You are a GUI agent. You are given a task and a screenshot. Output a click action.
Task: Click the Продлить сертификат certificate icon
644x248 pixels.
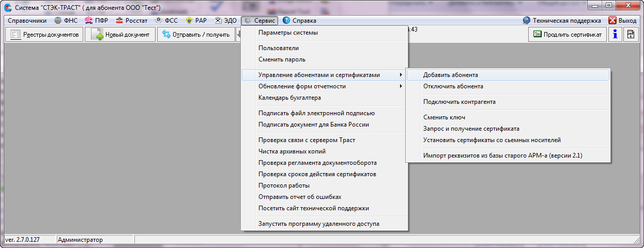click(537, 35)
